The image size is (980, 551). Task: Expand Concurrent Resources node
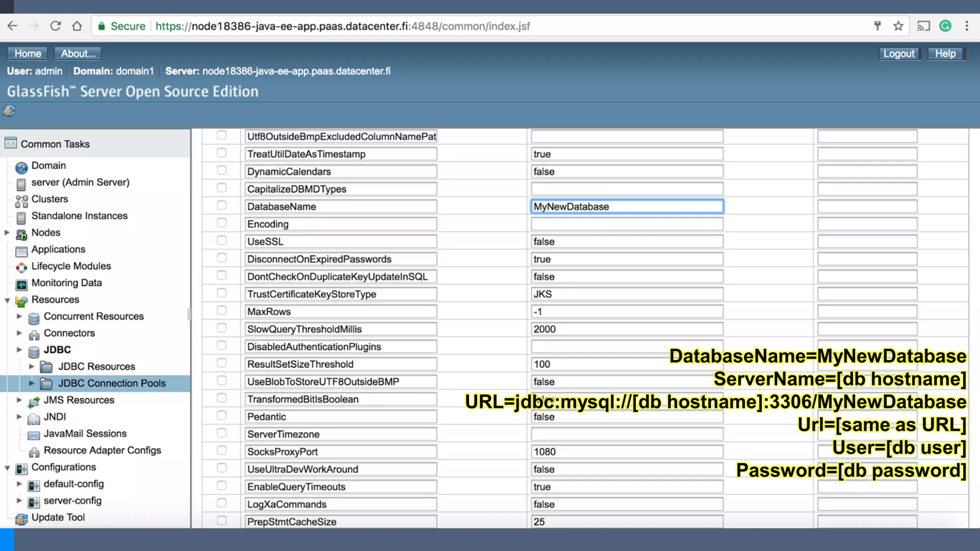[20, 316]
